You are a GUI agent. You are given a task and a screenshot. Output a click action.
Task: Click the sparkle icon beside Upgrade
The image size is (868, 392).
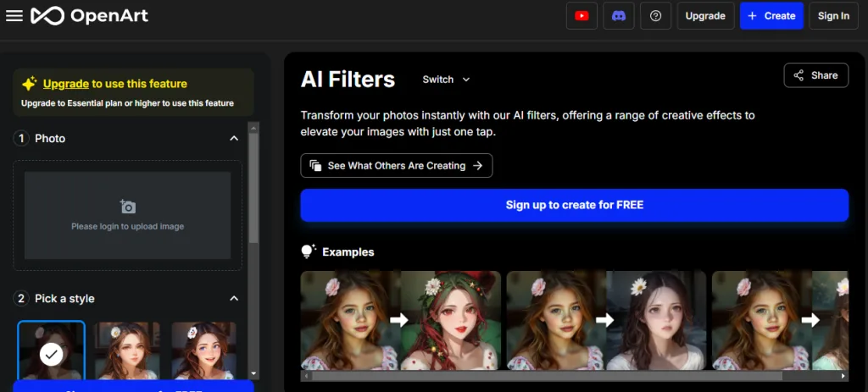pyautogui.click(x=30, y=84)
